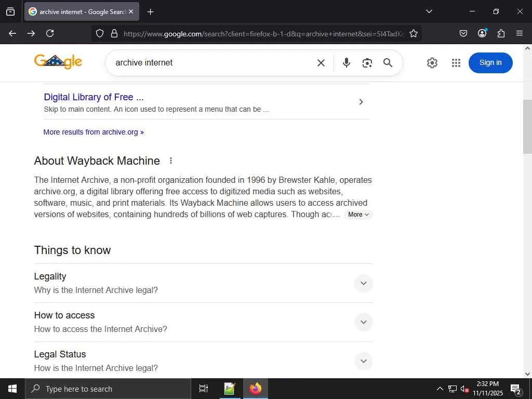
Task: Click 'Why is the Internet Archive legal?' text
Action: pos(96,290)
